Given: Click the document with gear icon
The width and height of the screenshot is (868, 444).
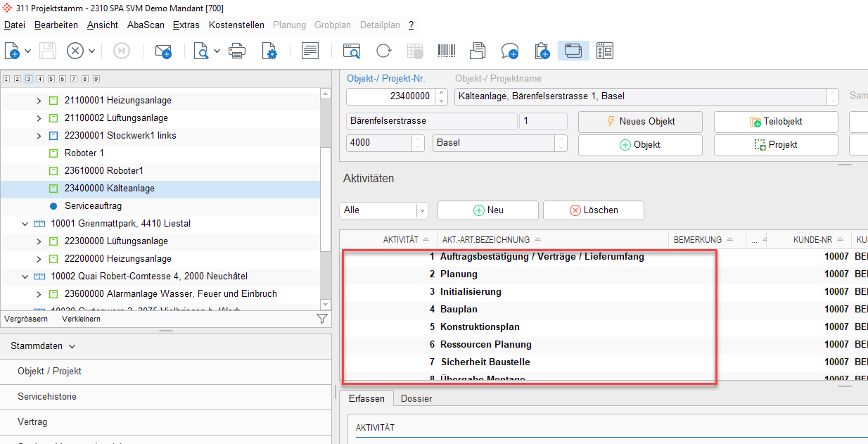Looking at the screenshot, I should (269, 51).
